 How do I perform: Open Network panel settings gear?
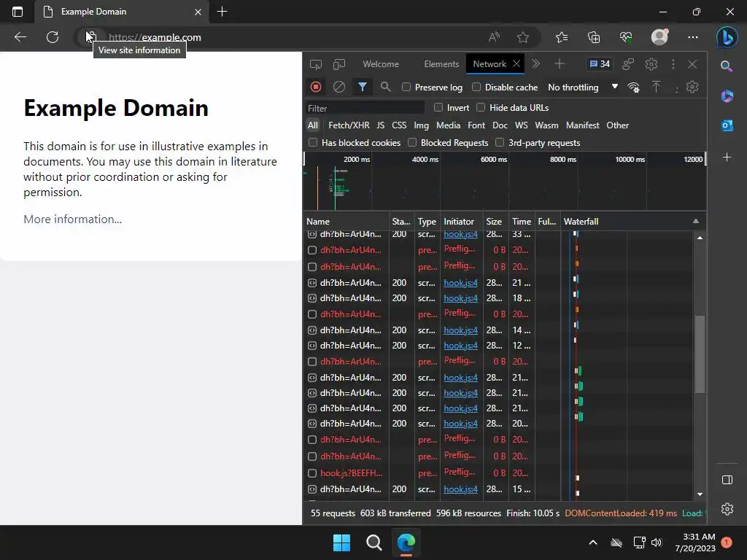tap(692, 87)
